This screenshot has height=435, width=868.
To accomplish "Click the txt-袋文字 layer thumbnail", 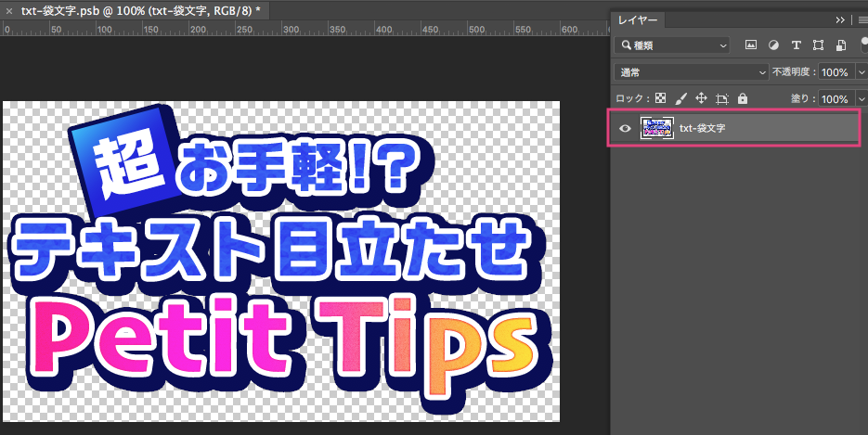I will tap(657, 128).
